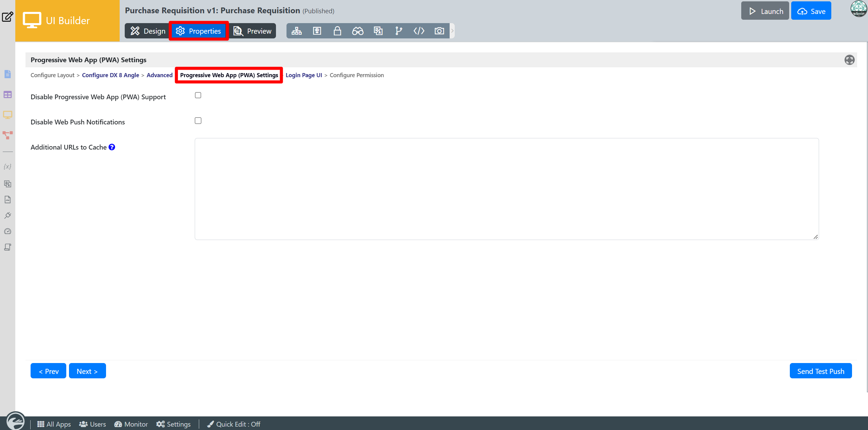868x430 pixels.
Task: Open the help tooltip for Additional URLs to Cache
Action: pyautogui.click(x=112, y=147)
